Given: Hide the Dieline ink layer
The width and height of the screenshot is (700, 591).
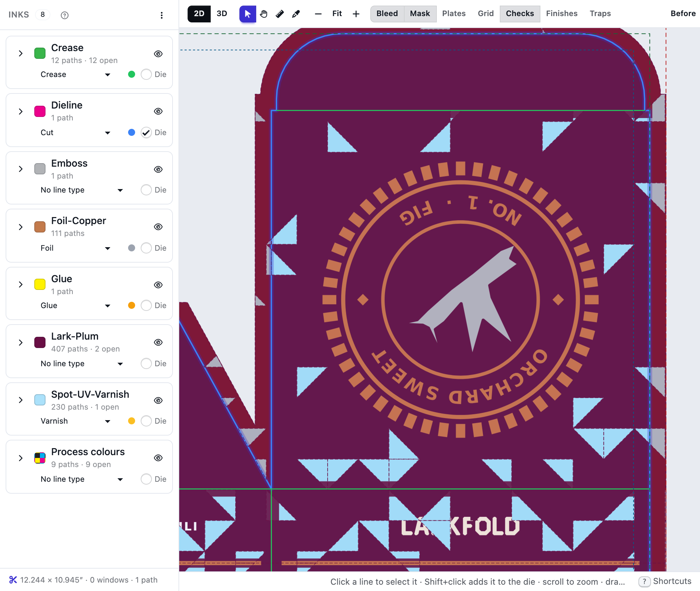Looking at the screenshot, I should (x=158, y=111).
